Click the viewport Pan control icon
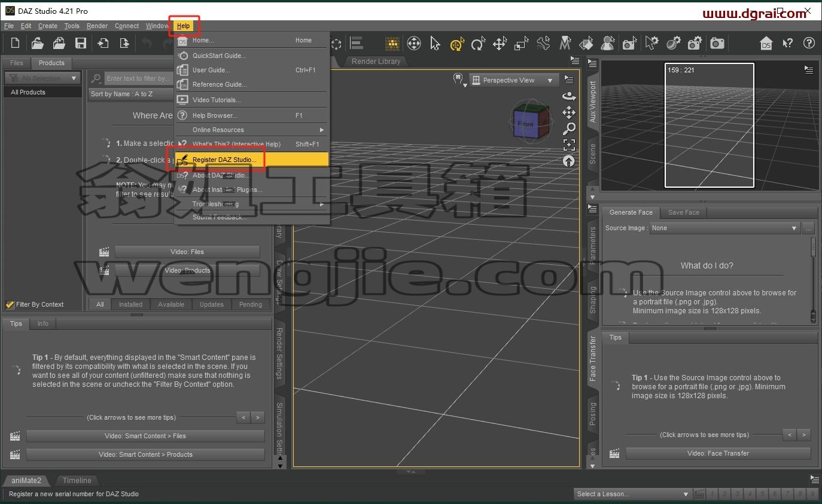822x504 pixels. [x=569, y=112]
